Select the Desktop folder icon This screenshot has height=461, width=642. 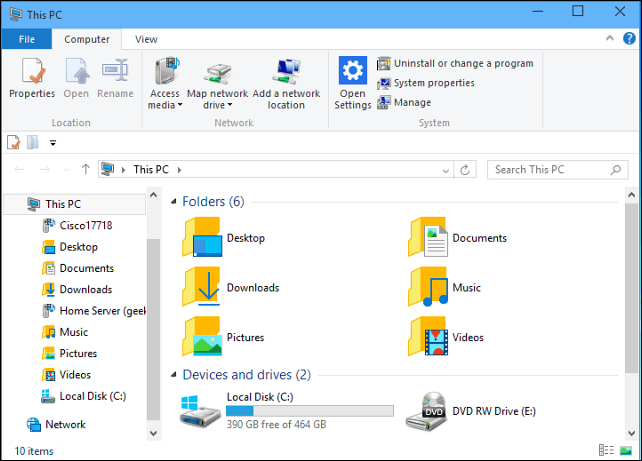pyautogui.click(x=202, y=237)
